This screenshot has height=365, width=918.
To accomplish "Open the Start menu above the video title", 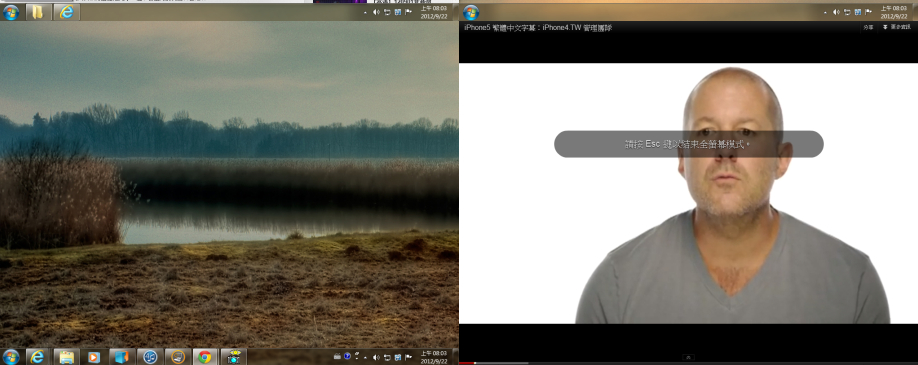I will [470, 12].
